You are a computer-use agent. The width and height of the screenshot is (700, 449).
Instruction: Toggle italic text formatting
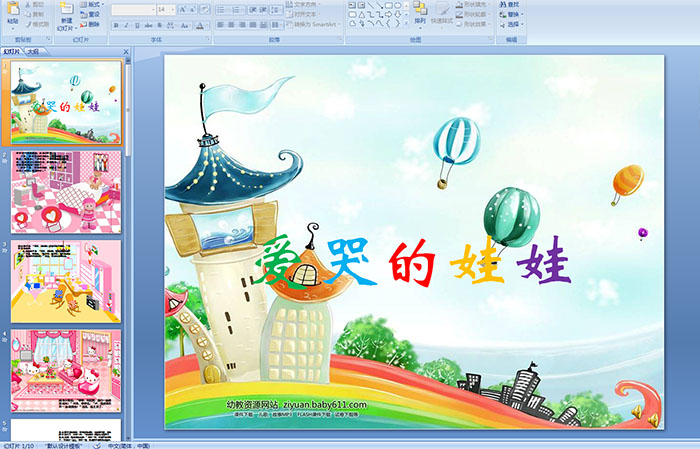(126, 25)
